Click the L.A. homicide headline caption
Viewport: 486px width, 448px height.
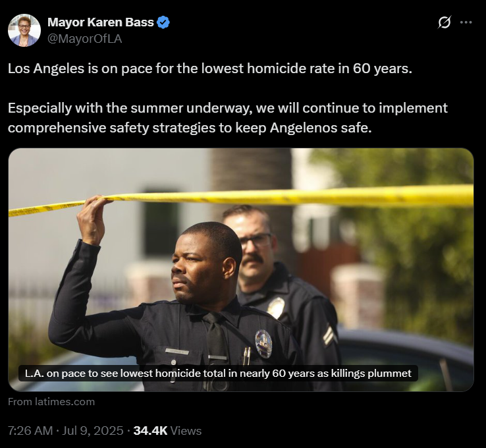(x=218, y=374)
